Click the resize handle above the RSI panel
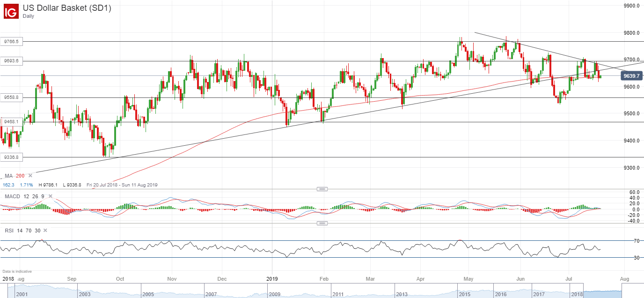644x298 pixels. tap(322, 223)
